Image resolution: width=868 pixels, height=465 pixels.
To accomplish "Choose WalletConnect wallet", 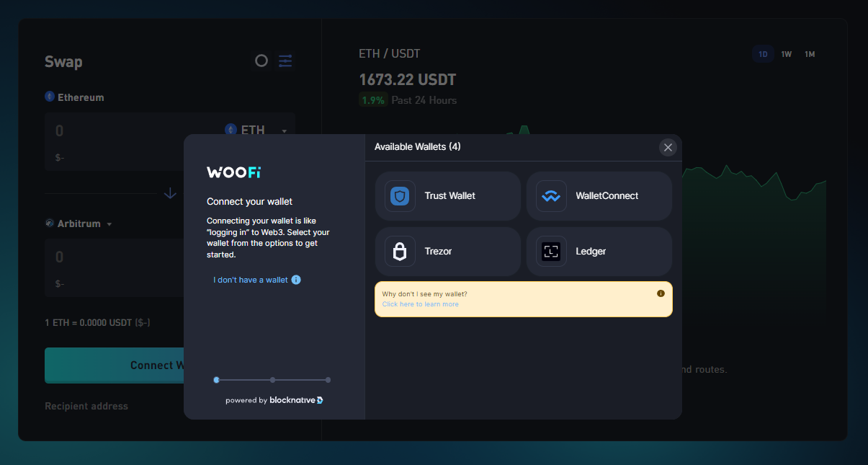I will click(x=599, y=196).
